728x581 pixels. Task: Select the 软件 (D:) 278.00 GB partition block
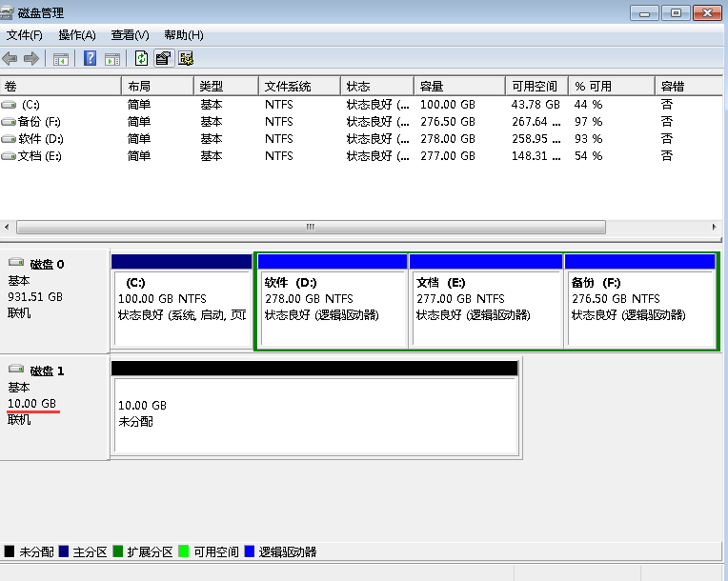pos(333,301)
